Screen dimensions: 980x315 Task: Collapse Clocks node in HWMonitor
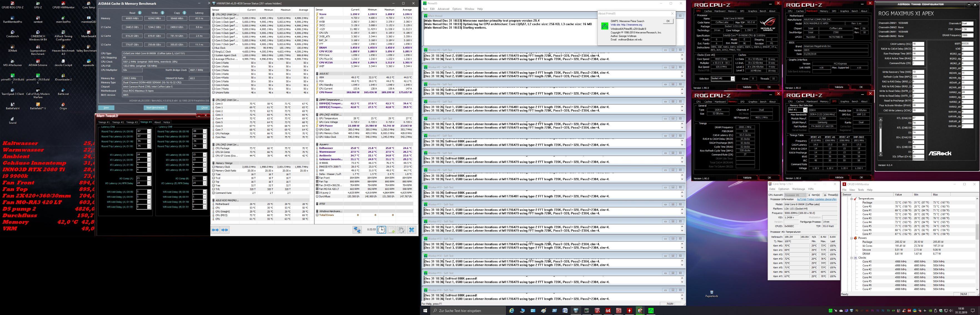tap(852, 257)
